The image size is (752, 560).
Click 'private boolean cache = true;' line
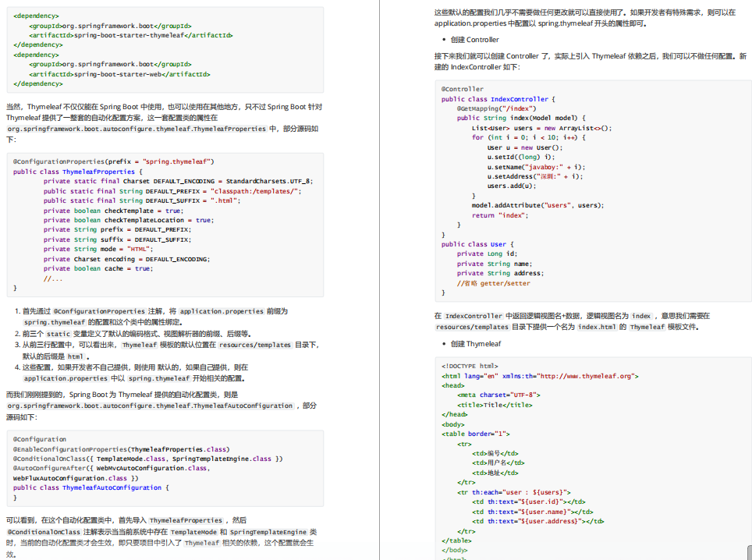[98, 268]
